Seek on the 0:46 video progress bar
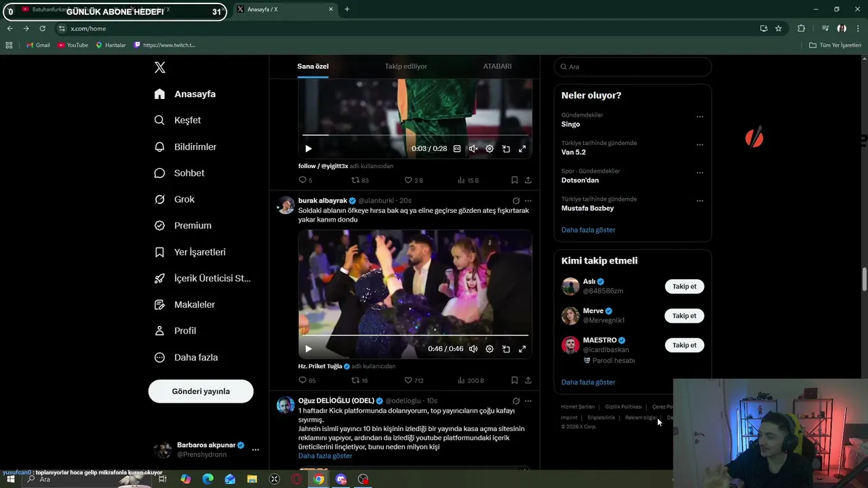 415,335
